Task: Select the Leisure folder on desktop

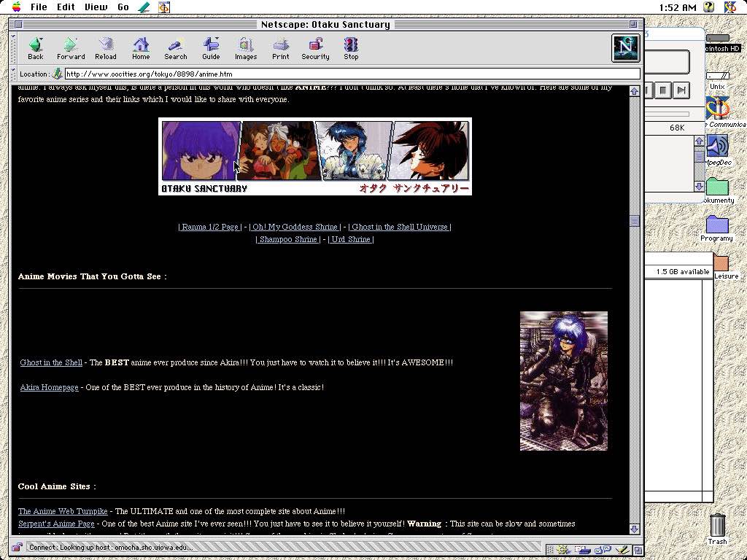Action: tap(724, 267)
